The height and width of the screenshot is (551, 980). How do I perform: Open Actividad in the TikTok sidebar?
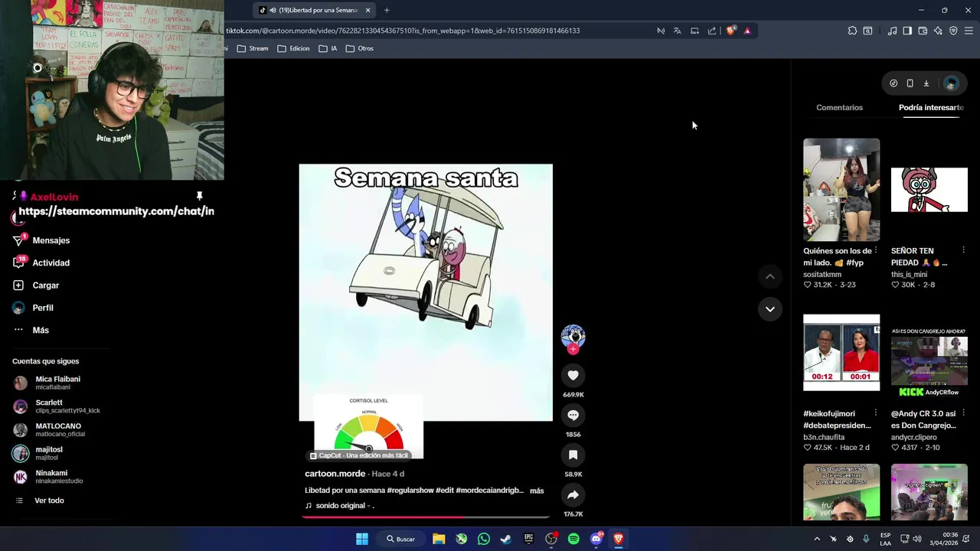pyautogui.click(x=51, y=262)
